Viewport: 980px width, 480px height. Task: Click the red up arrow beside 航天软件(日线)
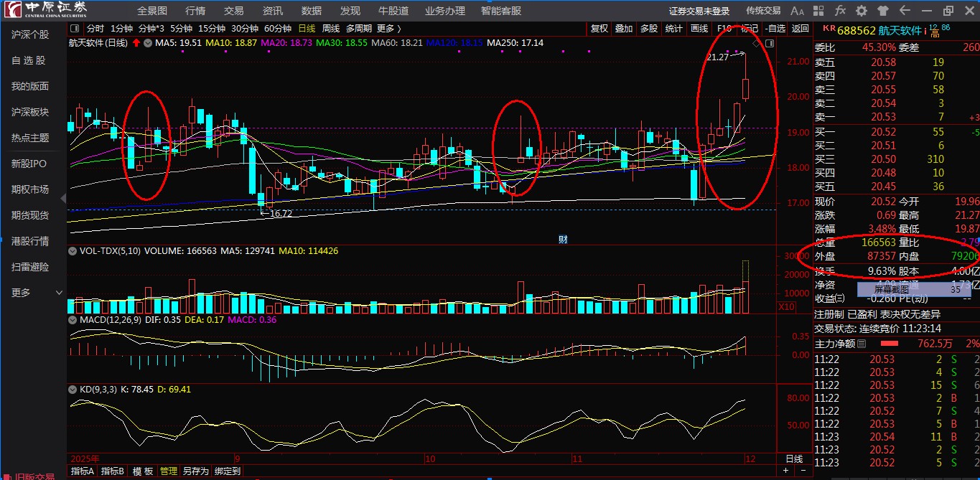136,43
